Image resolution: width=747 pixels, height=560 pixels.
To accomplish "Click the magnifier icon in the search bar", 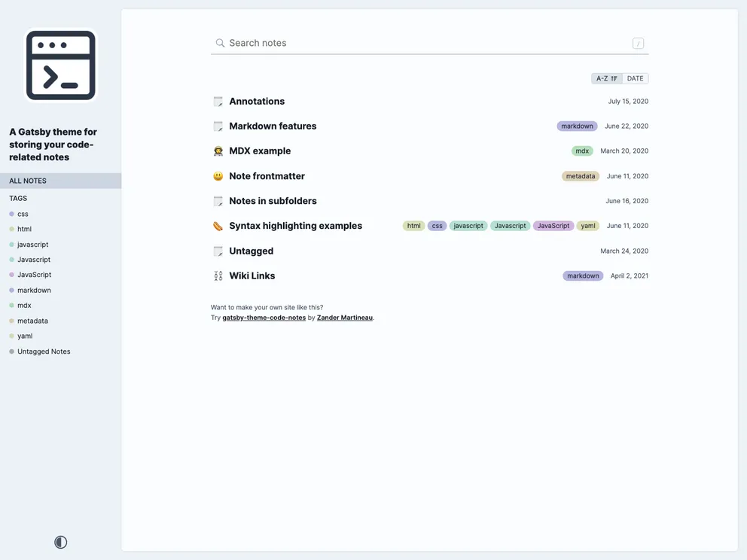I will tap(219, 43).
